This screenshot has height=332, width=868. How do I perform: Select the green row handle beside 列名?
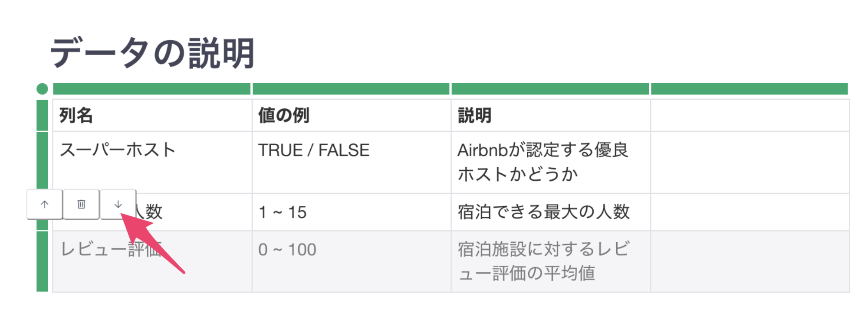pyautogui.click(x=42, y=115)
